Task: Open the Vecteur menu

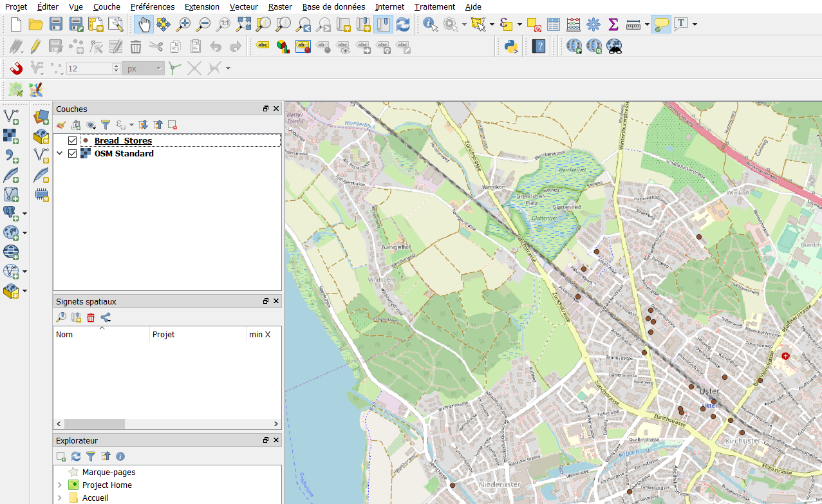Action: tap(244, 6)
